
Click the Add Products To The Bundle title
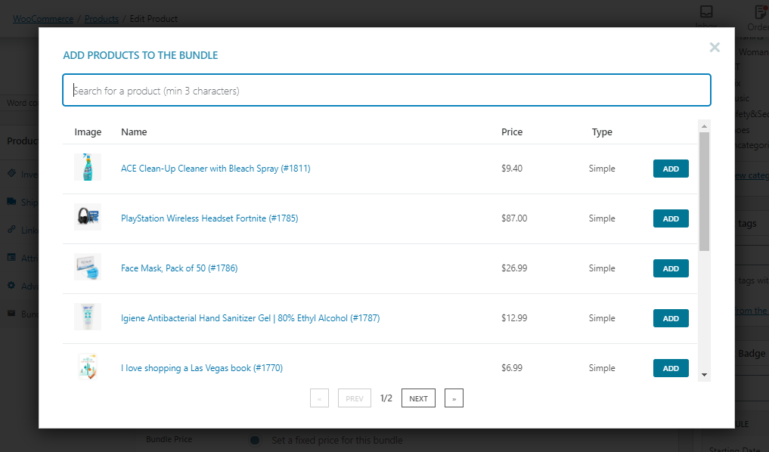140,55
